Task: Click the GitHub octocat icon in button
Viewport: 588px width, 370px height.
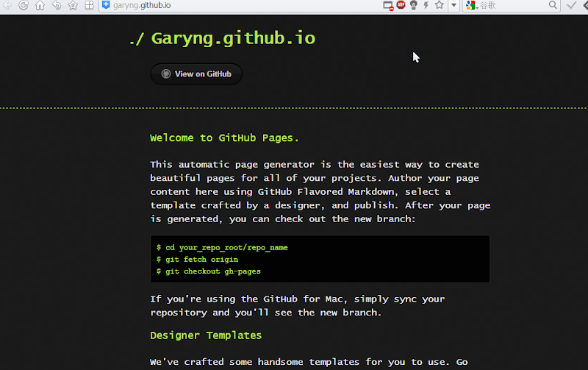Action: (x=166, y=74)
